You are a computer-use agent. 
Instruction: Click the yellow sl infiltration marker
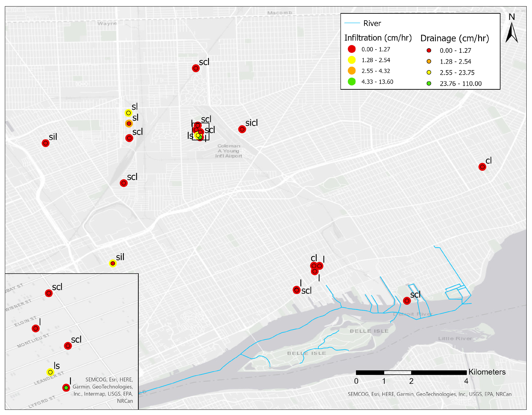(x=128, y=113)
